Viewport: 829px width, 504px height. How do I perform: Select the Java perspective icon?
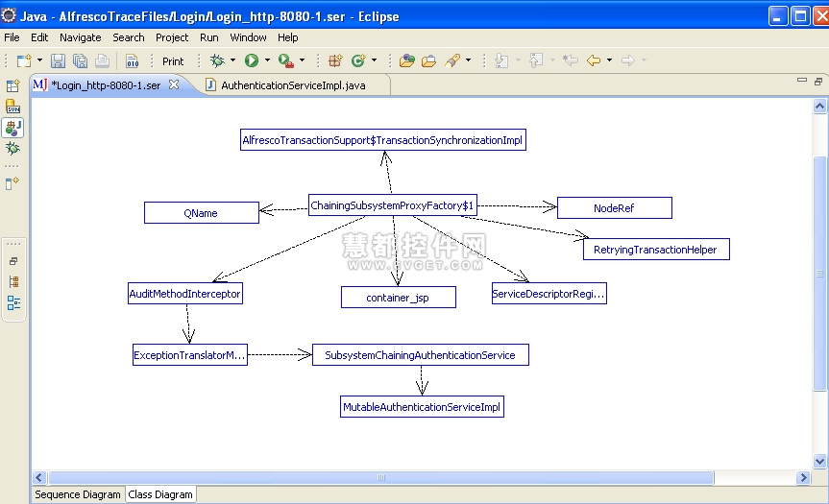(x=13, y=128)
